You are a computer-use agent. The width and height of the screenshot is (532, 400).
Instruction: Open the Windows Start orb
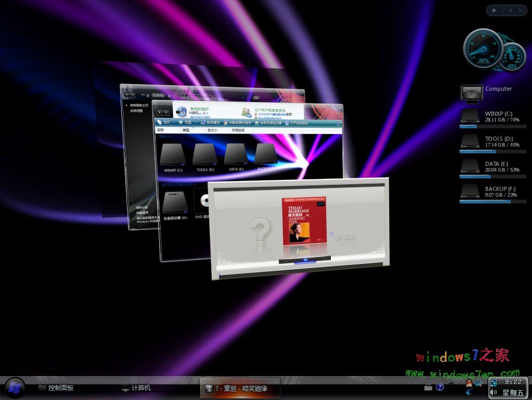(x=15, y=387)
